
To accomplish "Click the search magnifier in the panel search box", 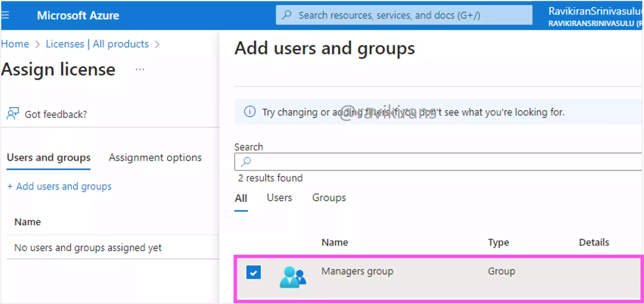I will click(246, 162).
